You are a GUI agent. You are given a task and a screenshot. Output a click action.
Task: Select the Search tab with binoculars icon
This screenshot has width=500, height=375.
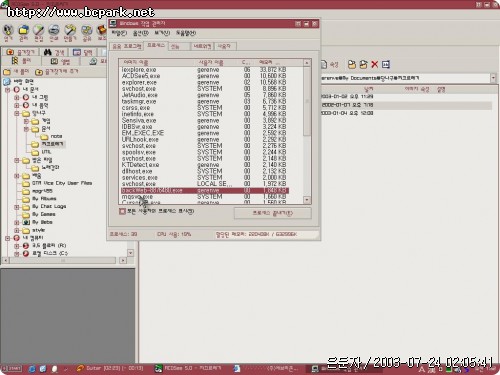(x=54, y=52)
